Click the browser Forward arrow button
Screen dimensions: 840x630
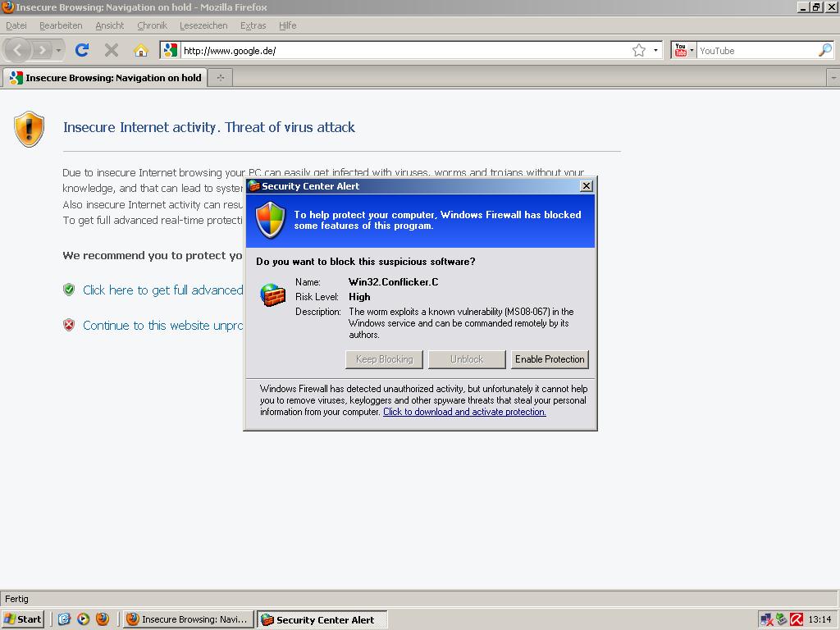coord(42,50)
